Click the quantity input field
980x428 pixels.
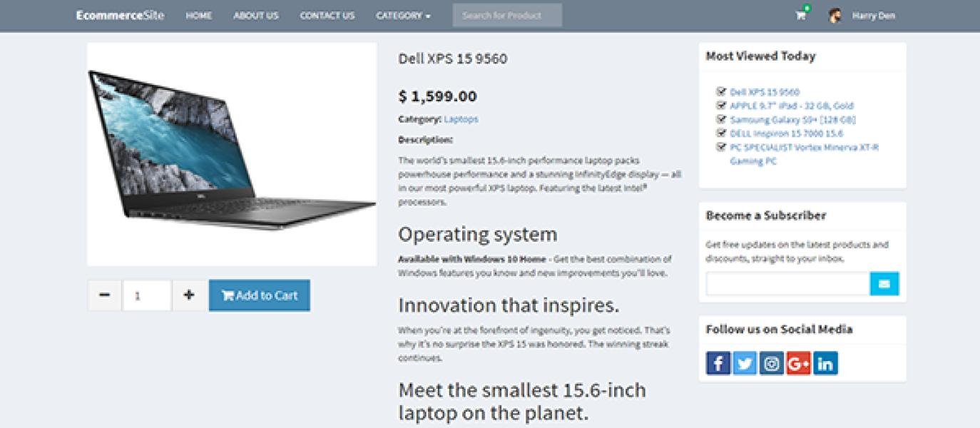point(146,295)
